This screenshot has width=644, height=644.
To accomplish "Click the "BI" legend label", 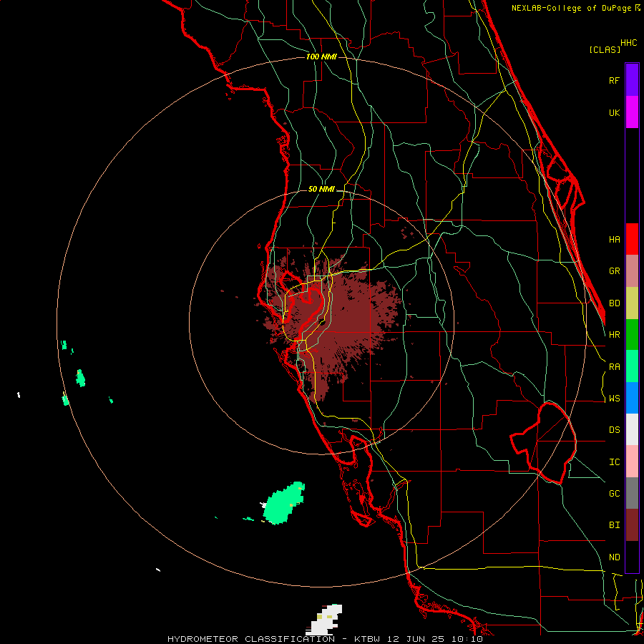I will (x=614, y=525).
